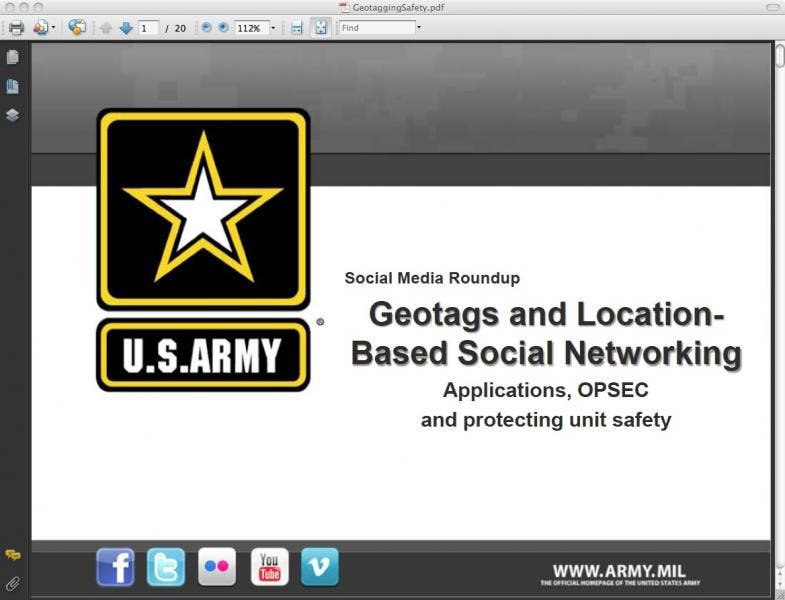Open the Create PDF online icon
The width and height of the screenshot is (785, 600).
click(x=40, y=28)
